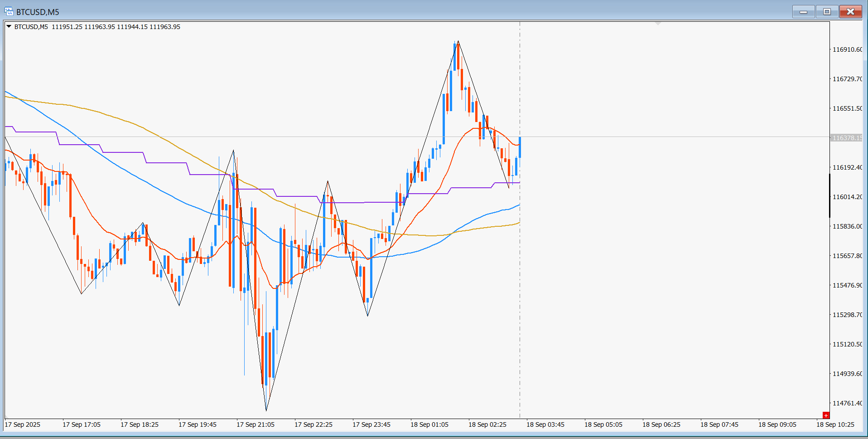
Task: Click the black scale marker on price axis
Action: coord(830,195)
